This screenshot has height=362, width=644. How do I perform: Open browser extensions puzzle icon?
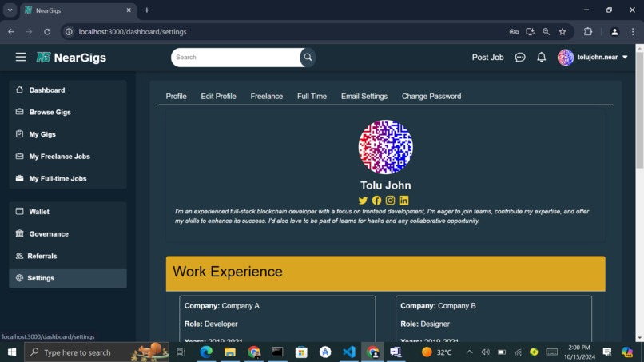(588, 32)
